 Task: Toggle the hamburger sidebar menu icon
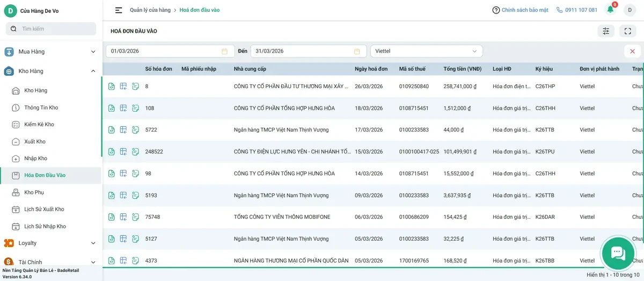click(x=119, y=10)
